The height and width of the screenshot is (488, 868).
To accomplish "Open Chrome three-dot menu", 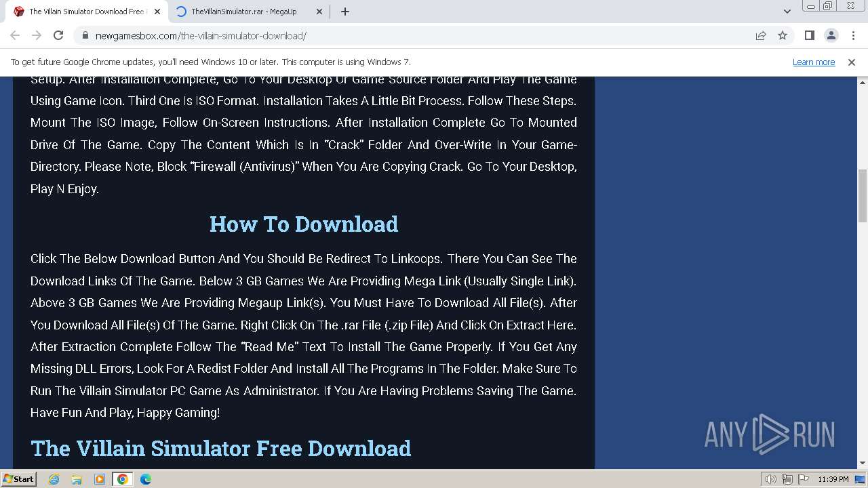I will 853,36.
